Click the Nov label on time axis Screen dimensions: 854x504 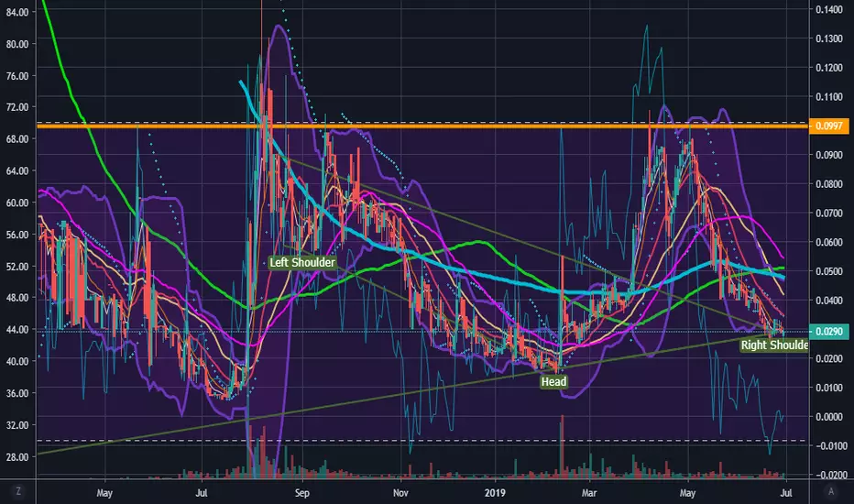point(400,493)
